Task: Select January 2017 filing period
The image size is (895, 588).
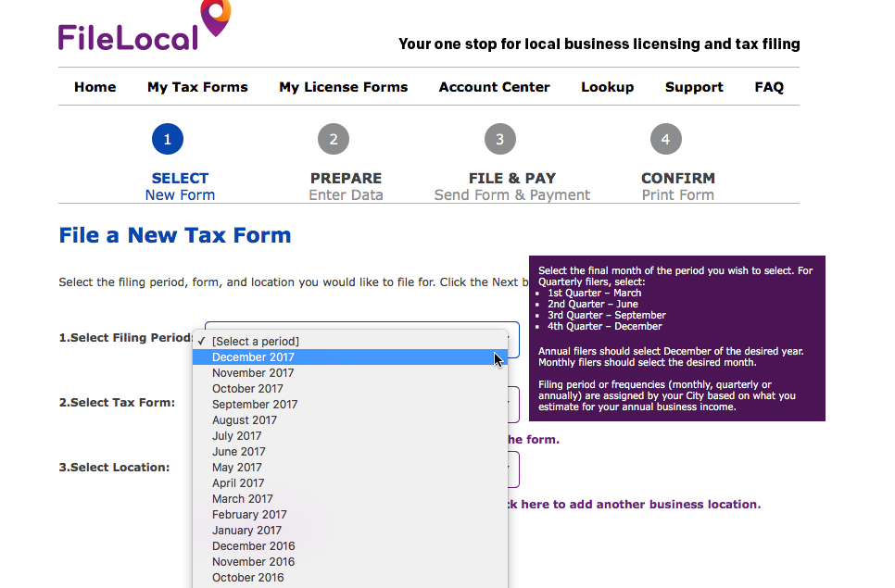Action: click(x=350, y=531)
